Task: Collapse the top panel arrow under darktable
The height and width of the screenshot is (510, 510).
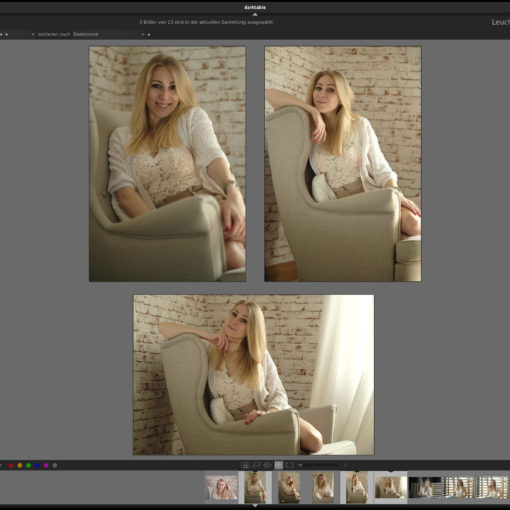Action: (255, 14)
